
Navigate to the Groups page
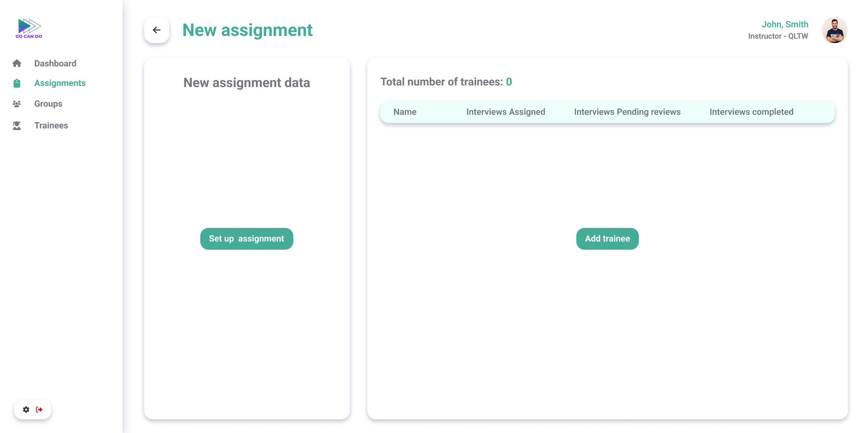[x=48, y=104]
